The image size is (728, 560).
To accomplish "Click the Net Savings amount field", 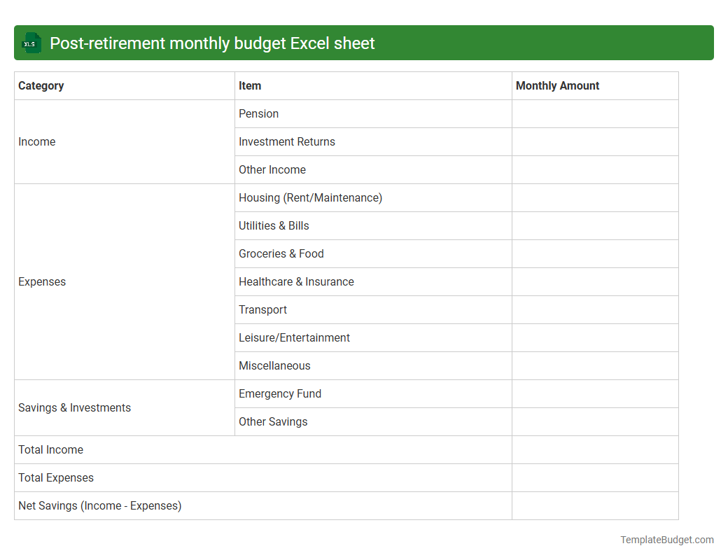I will [x=595, y=505].
